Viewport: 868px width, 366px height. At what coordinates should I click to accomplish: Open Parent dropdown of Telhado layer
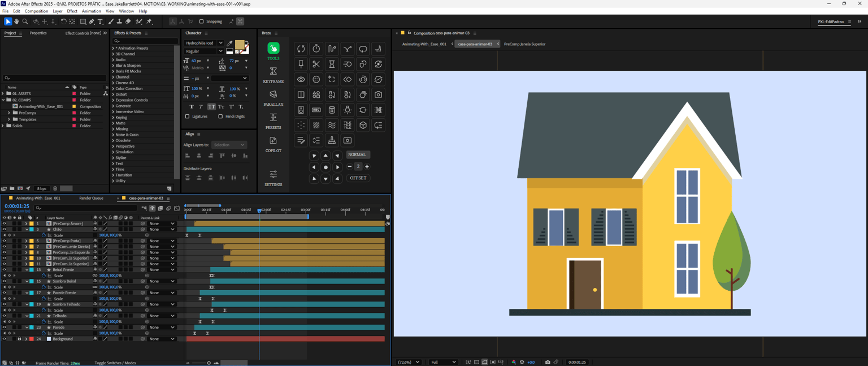click(162, 316)
